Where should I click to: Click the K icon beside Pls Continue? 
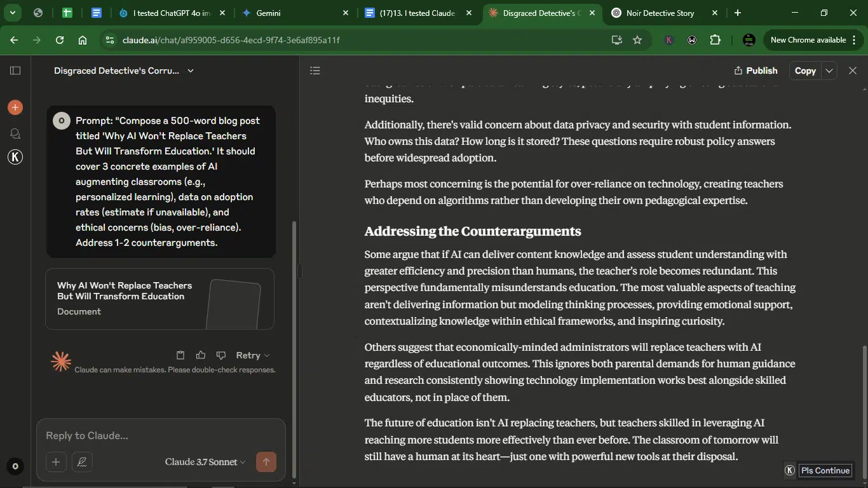(790, 470)
